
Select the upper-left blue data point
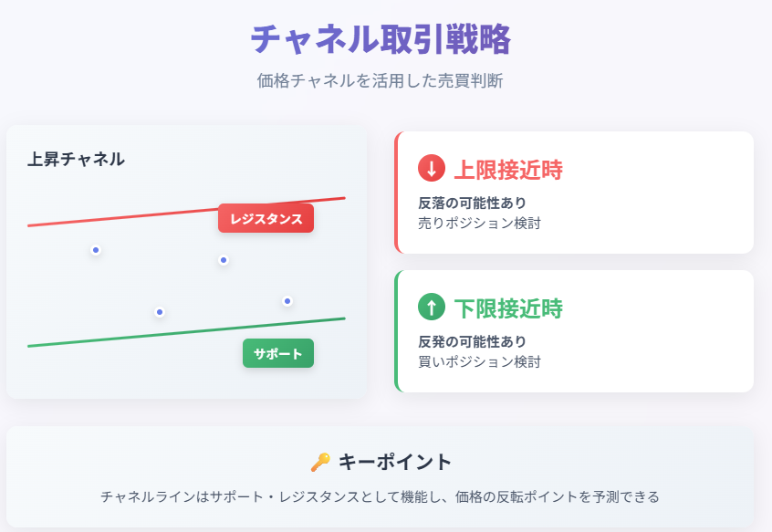96,250
